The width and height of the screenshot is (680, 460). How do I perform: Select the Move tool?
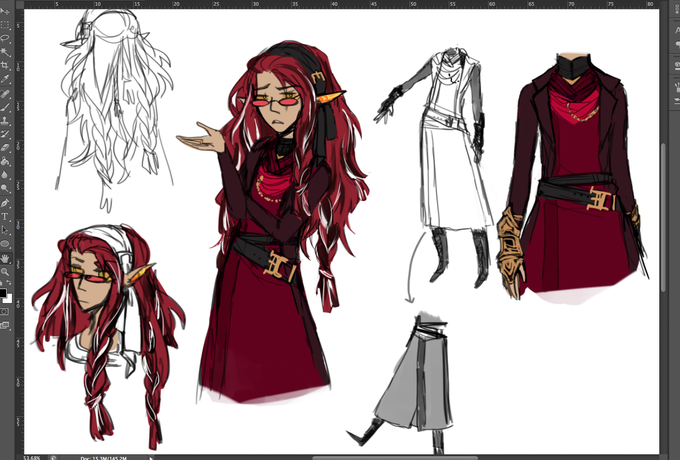pyautogui.click(x=5, y=11)
